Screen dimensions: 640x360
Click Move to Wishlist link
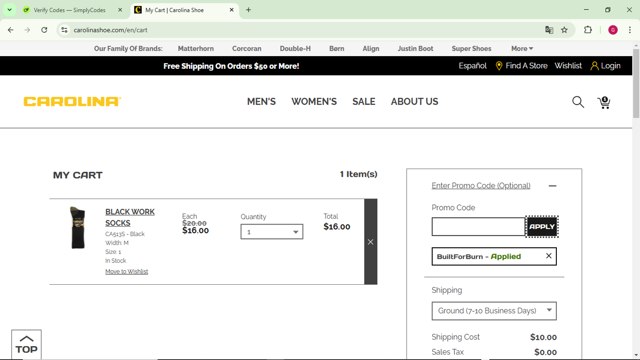(x=127, y=271)
